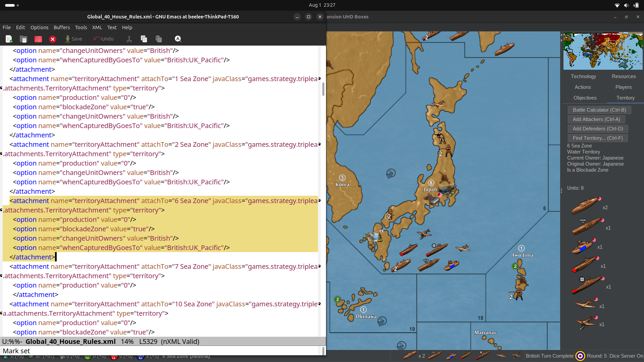Click the Copy icon in Emacs toolbar
This screenshot has width=644, height=362.
144,39
